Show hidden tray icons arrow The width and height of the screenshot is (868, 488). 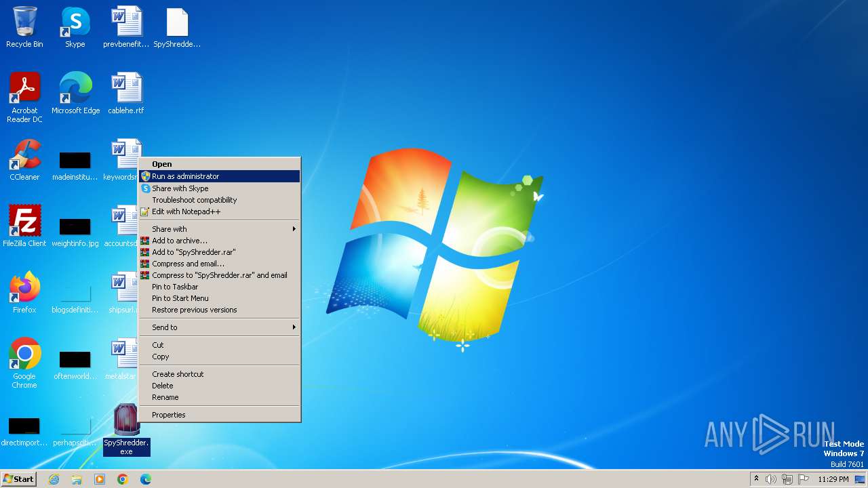[756, 479]
